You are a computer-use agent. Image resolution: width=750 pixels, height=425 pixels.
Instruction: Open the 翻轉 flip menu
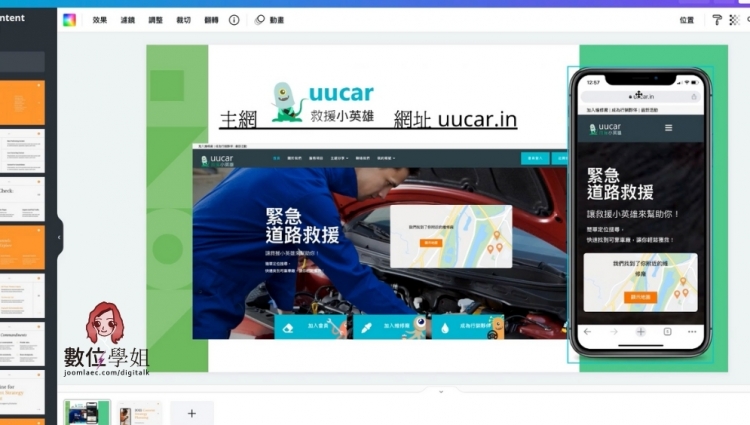click(211, 20)
